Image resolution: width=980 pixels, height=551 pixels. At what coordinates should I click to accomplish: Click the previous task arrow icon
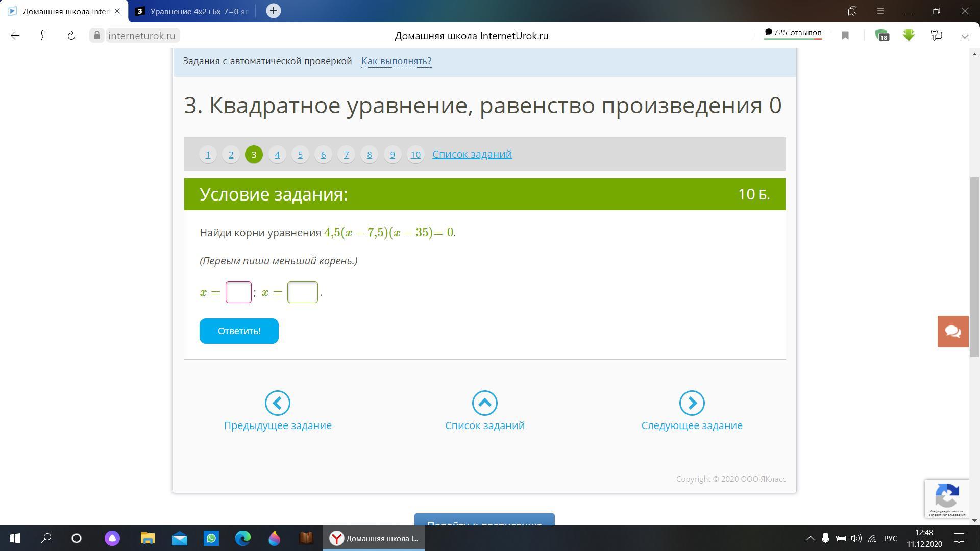(x=277, y=403)
